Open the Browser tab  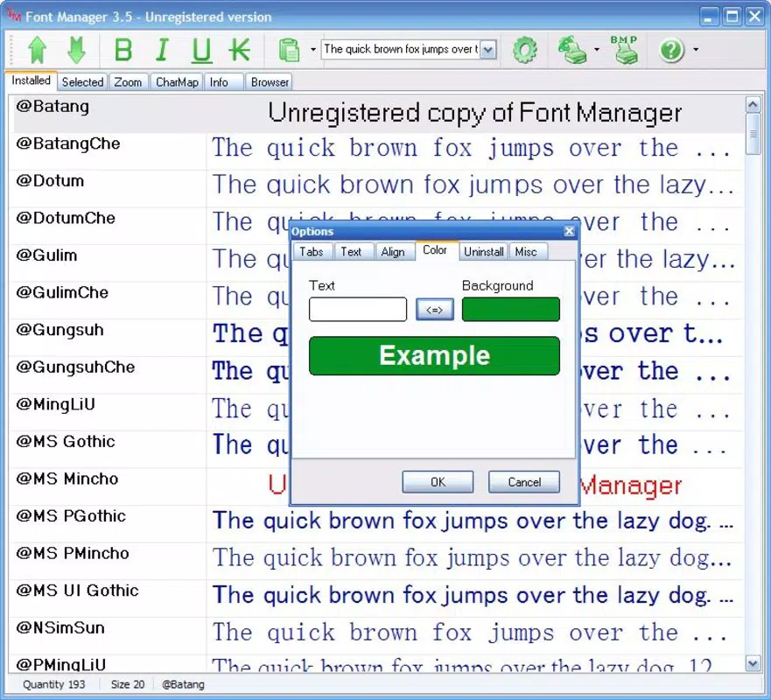[x=270, y=82]
